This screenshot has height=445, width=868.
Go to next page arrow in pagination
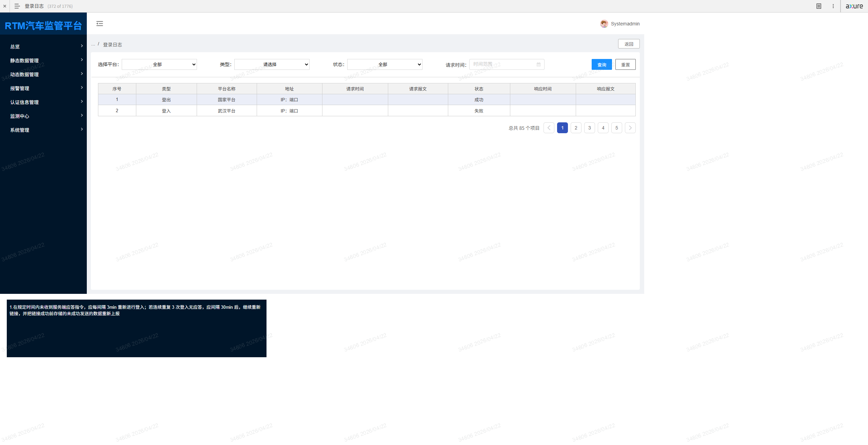coord(630,128)
